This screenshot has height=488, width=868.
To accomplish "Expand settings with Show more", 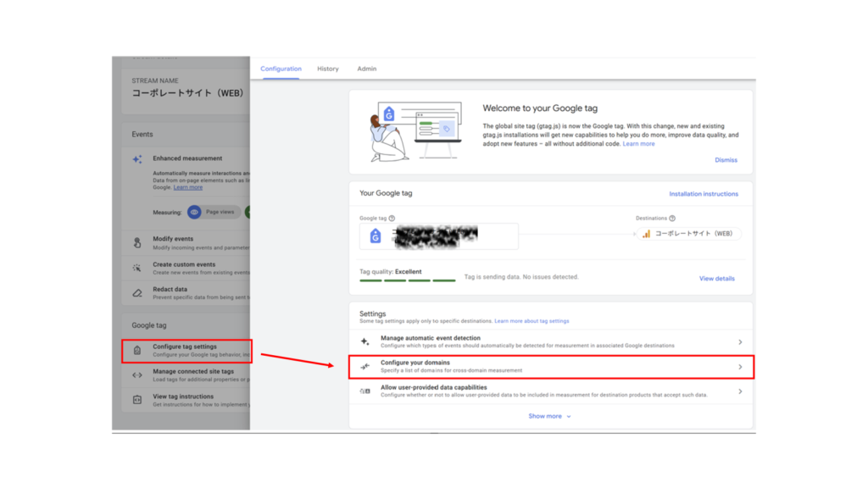I will click(549, 416).
